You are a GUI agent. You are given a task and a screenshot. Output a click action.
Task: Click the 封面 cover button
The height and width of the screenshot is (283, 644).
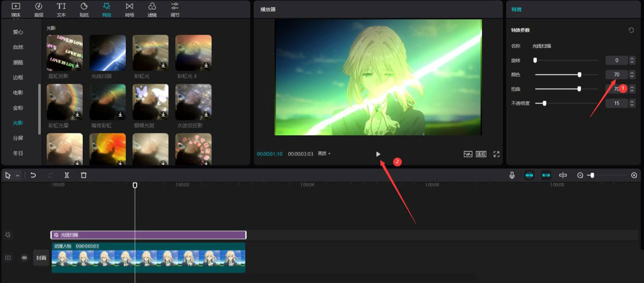coord(41,258)
